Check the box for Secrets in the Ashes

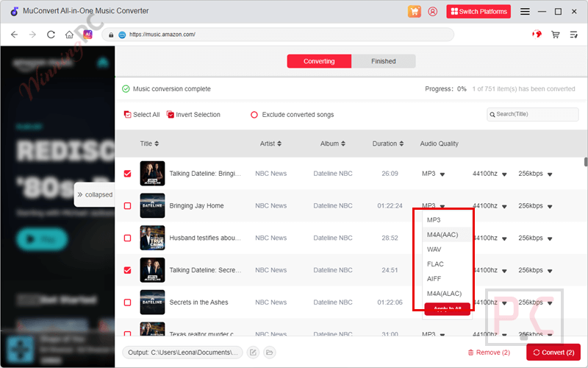click(127, 302)
